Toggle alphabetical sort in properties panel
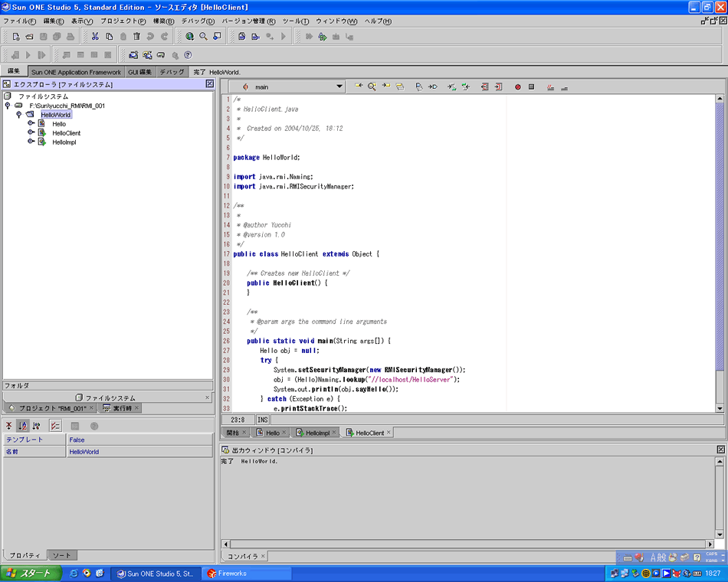 pyautogui.click(x=23, y=426)
